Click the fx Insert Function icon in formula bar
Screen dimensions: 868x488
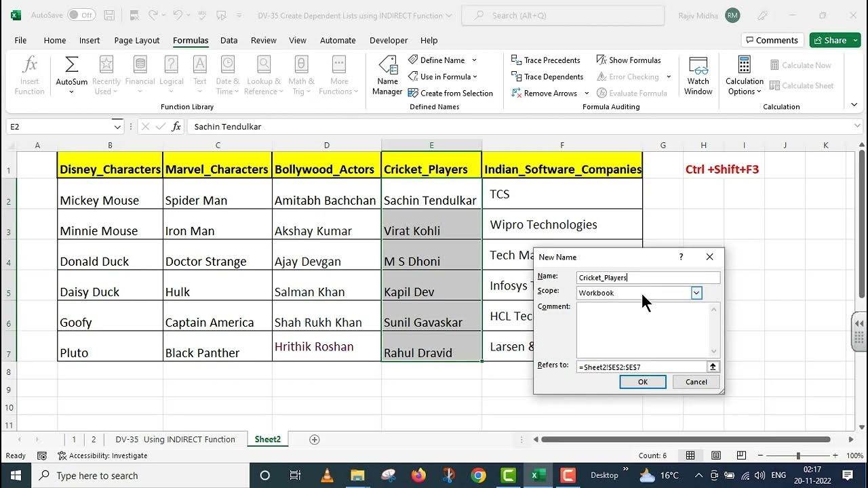pyautogui.click(x=176, y=126)
